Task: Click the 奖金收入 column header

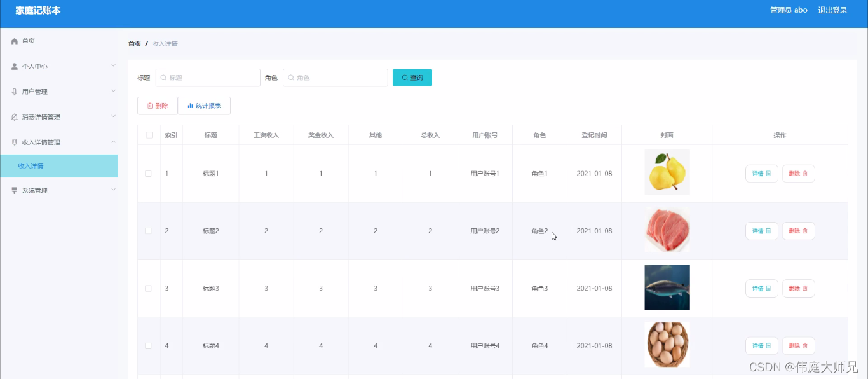Action: 321,135
